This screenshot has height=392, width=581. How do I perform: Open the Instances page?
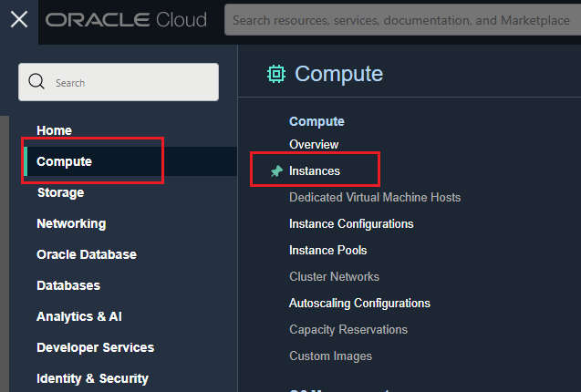pyautogui.click(x=315, y=170)
